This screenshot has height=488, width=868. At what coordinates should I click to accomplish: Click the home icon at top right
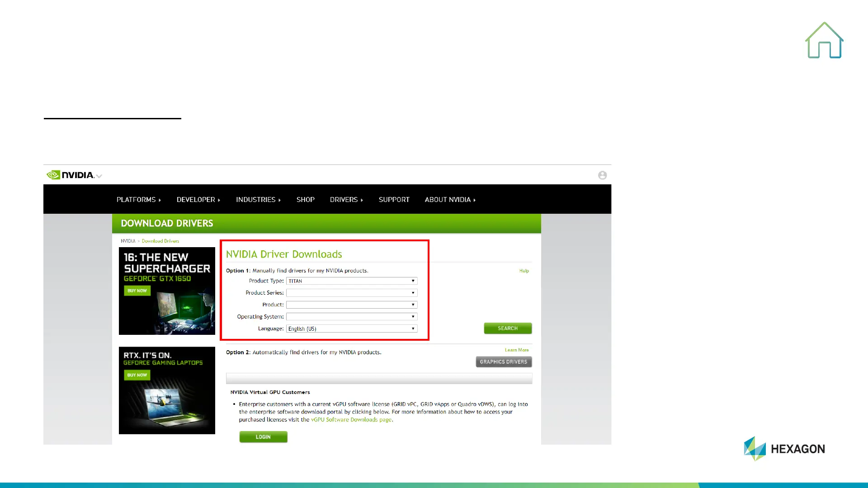[x=824, y=41]
